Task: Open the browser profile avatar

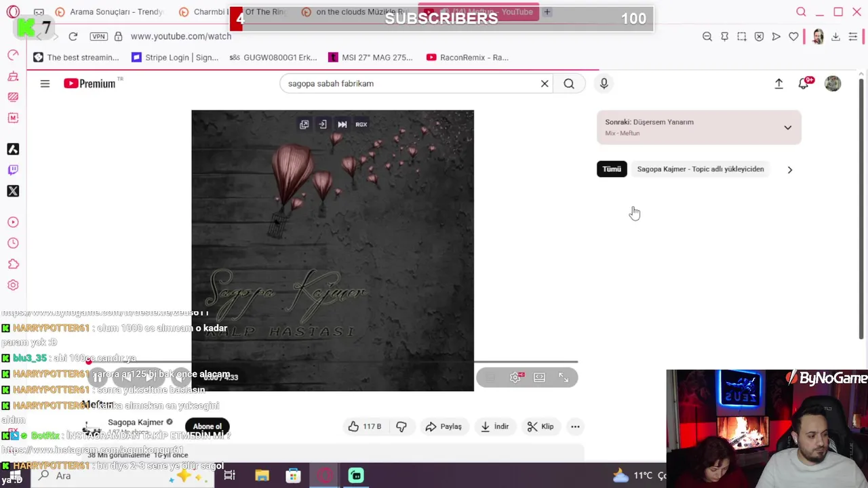Action: (x=818, y=37)
